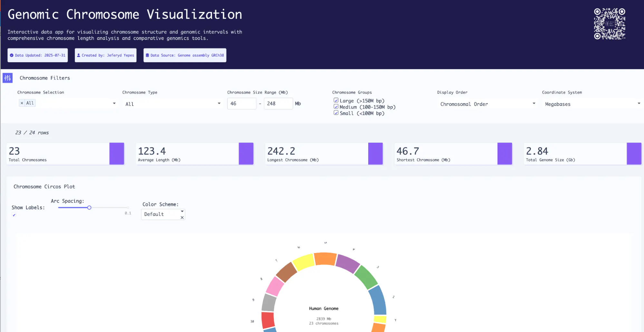
Task: Clear the Color Scheme Default selection
Action: click(x=182, y=218)
